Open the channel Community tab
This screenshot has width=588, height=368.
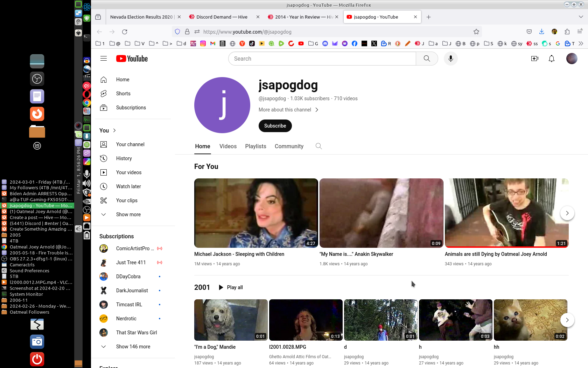click(x=289, y=146)
